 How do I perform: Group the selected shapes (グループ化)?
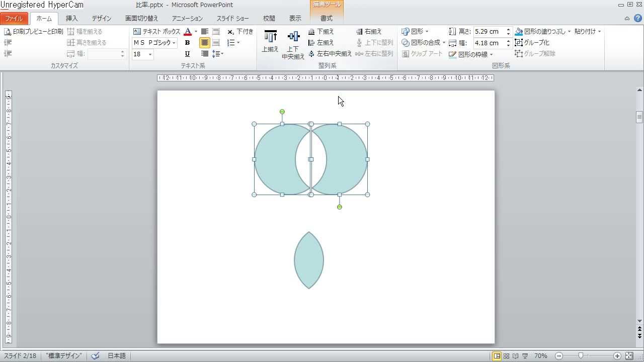pos(532,43)
